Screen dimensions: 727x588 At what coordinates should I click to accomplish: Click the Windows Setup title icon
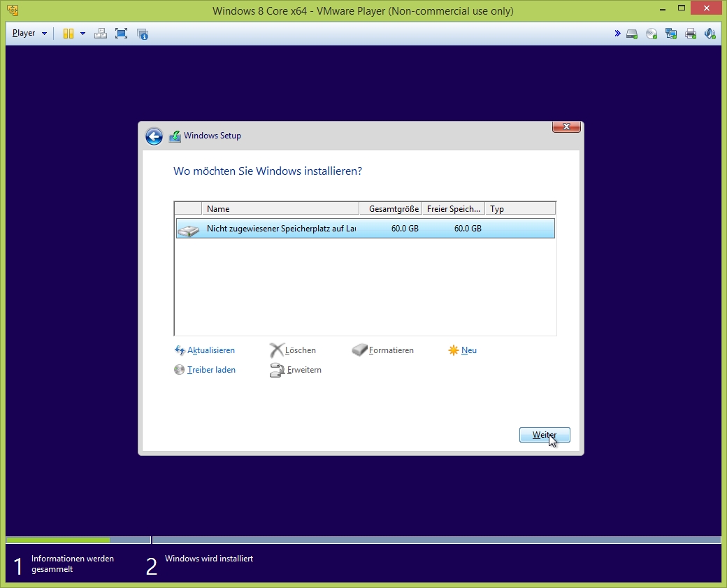[x=175, y=136]
